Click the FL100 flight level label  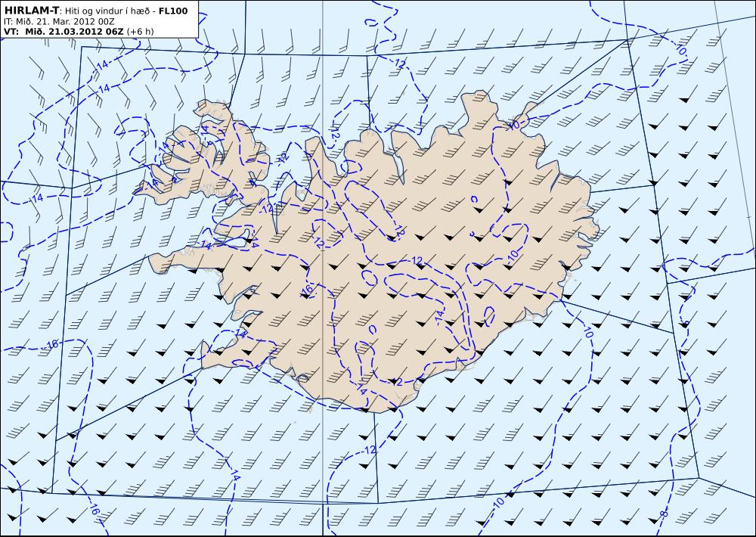click(x=173, y=11)
